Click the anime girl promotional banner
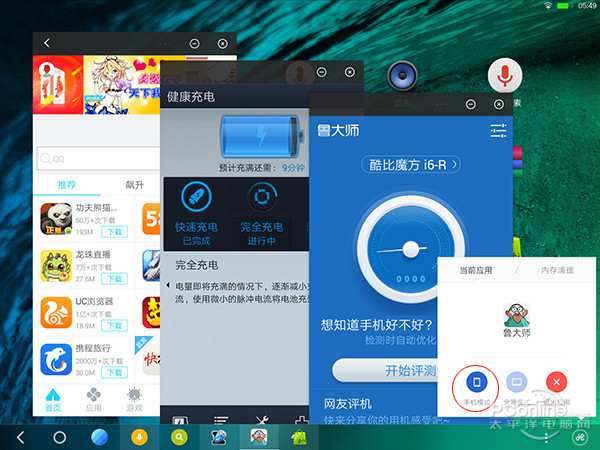600x450 pixels. (x=122, y=85)
